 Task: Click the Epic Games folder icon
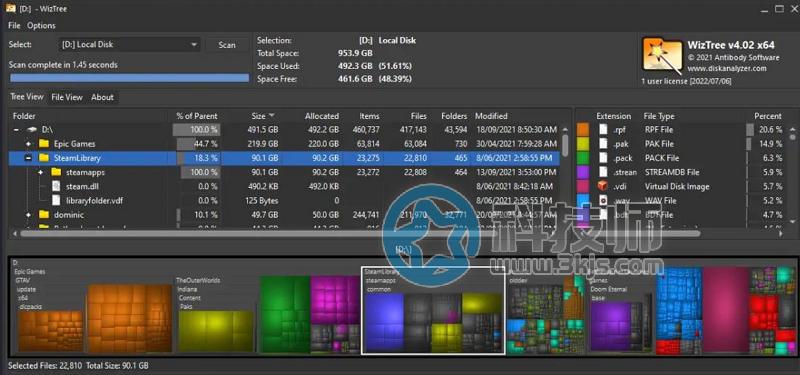coord(43,144)
